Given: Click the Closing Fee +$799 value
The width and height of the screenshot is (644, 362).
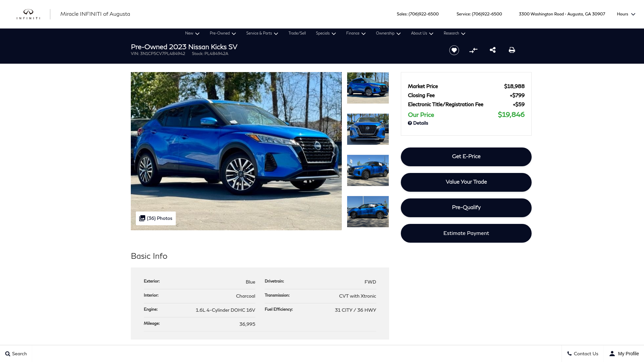Looking at the screenshot, I should tap(517, 96).
